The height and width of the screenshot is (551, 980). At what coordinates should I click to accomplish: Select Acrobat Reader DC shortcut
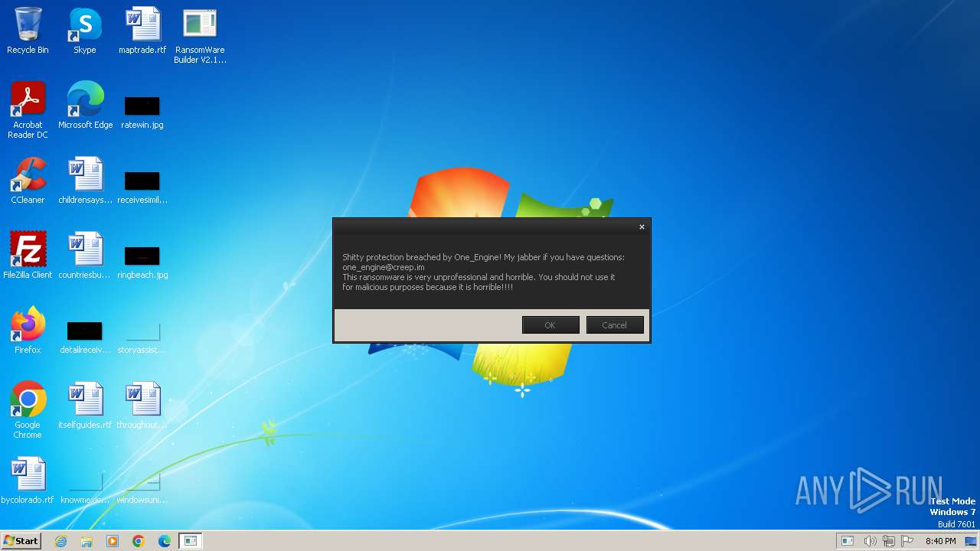(28, 111)
